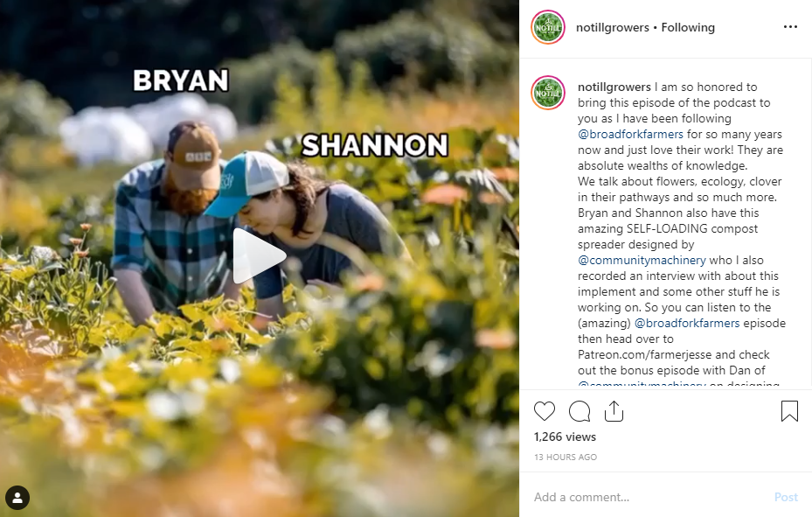812x517 pixels.
Task: Open comments via speech bubble icon
Action: pyautogui.click(x=580, y=411)
